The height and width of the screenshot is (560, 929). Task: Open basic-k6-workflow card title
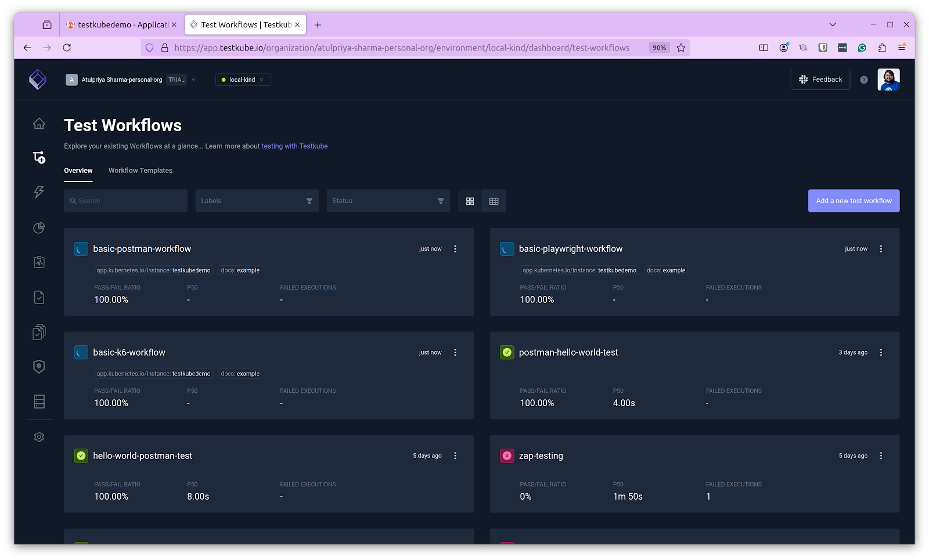tap(129, 352)
